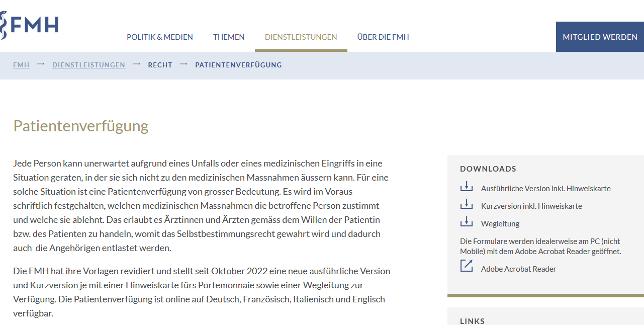Image resolution: width=644 pixels, height=325 pixels.
Task: Open the Politik & Medien menu
Action: pos(159,37)
